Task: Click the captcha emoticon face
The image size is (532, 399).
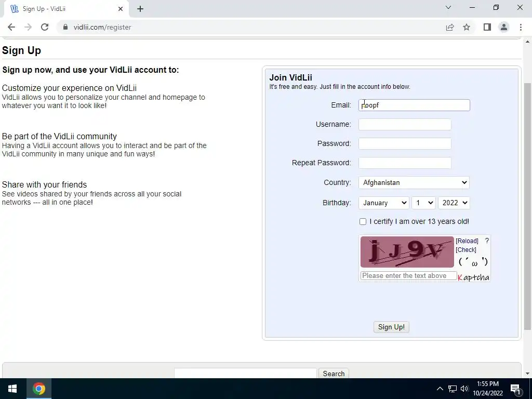Action: (x=473, y=262)
